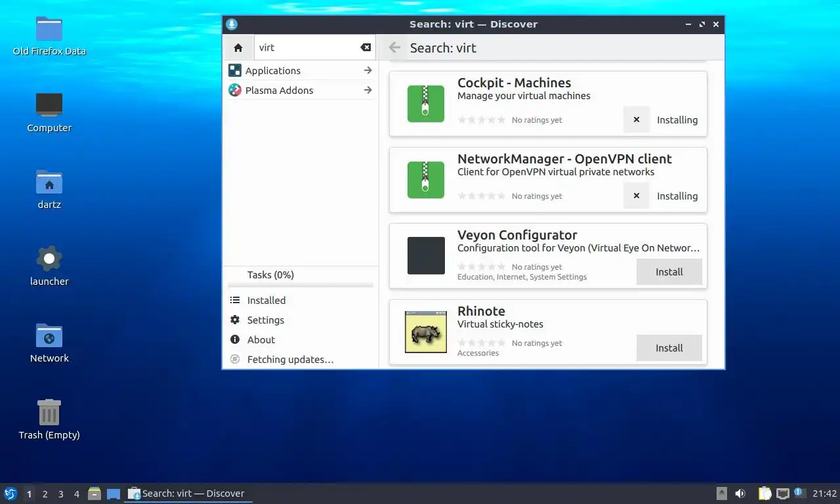Install Veyon Configurator
Screen dimensions: 840x504
coord(669,272)
